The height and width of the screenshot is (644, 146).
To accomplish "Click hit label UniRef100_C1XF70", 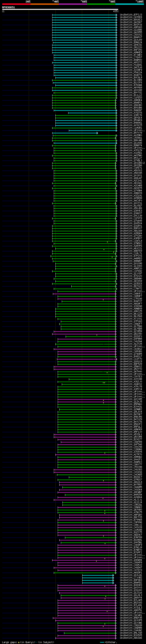I will click(x=131, y=359).
